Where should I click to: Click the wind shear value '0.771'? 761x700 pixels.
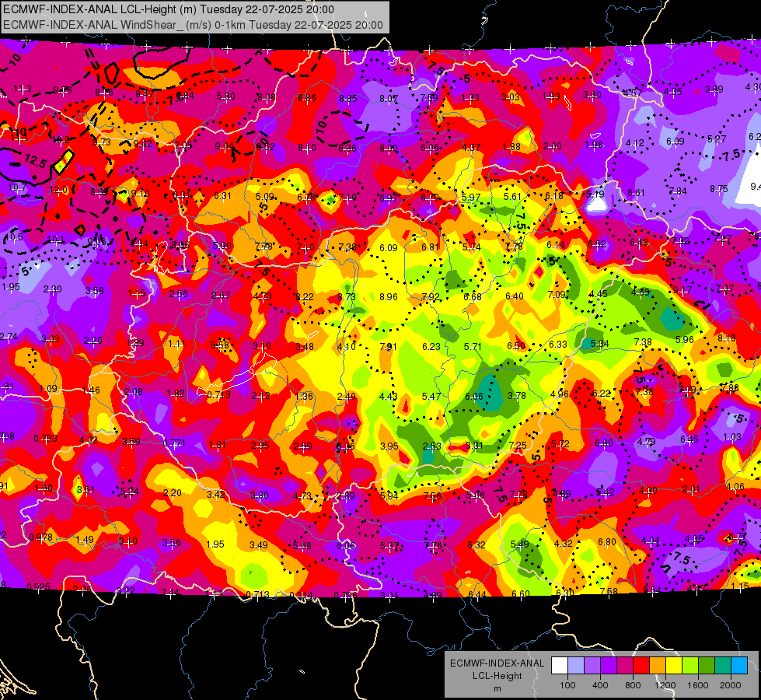[174, 443]
